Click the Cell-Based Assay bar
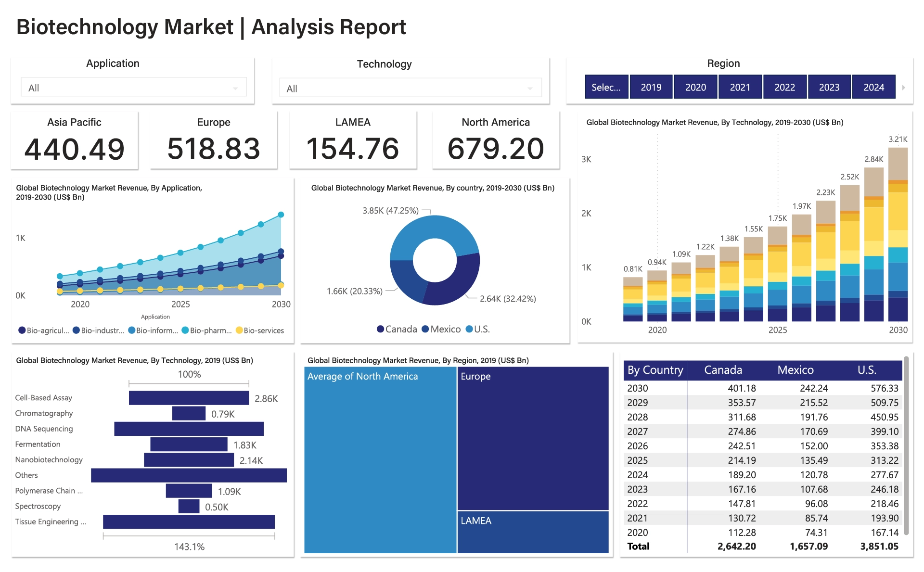Viewport: 924px width, 572px height. pos(189,398)
